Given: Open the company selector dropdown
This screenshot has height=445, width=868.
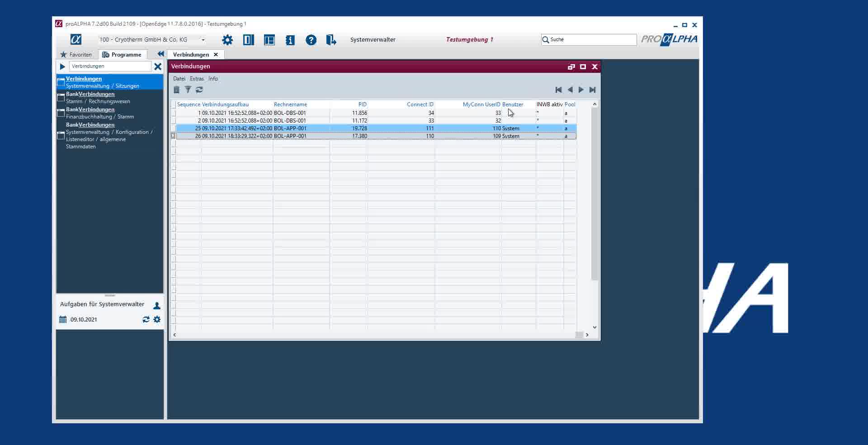Looking at the screenshot, I should (x=203, y=40).
